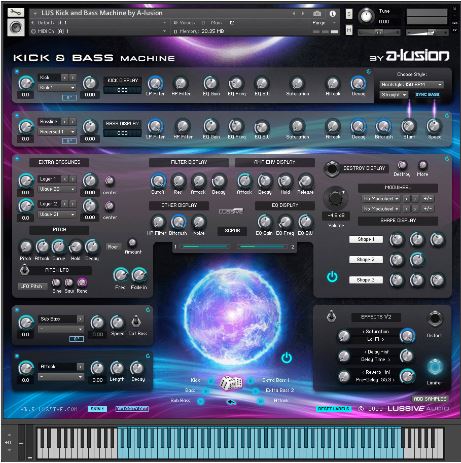The height and width of the screenshot is (463, 461).
Task: Click the camera snapshot icon in header
Action: 317,14
